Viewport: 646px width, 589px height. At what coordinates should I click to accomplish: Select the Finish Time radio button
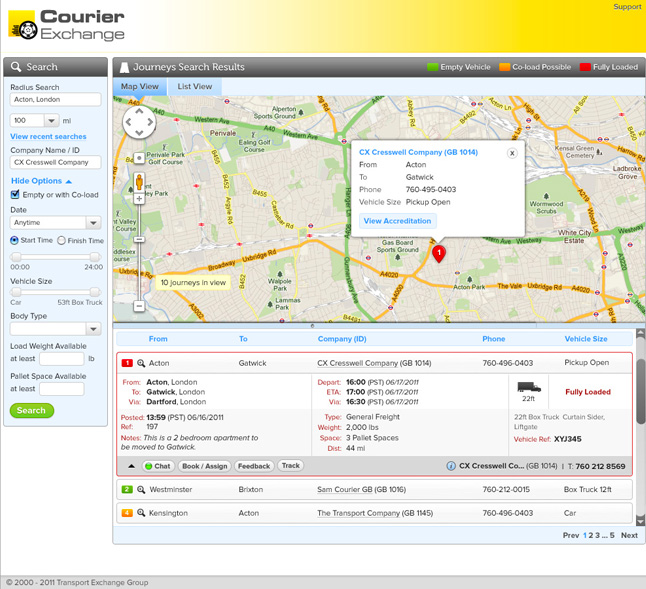61,240
